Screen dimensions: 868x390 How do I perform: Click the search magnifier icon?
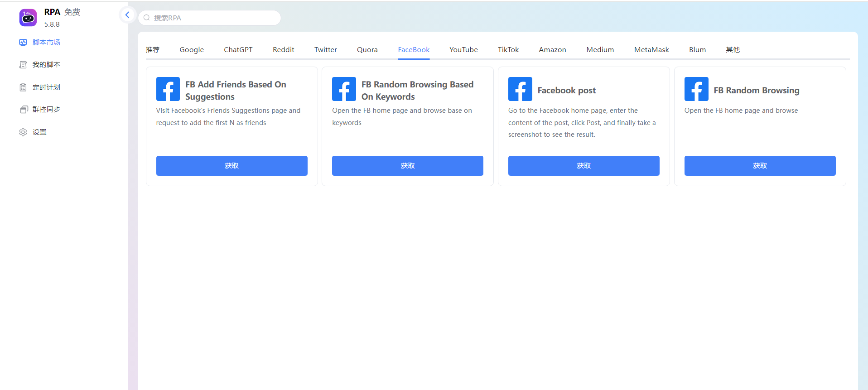coord(147,18)
